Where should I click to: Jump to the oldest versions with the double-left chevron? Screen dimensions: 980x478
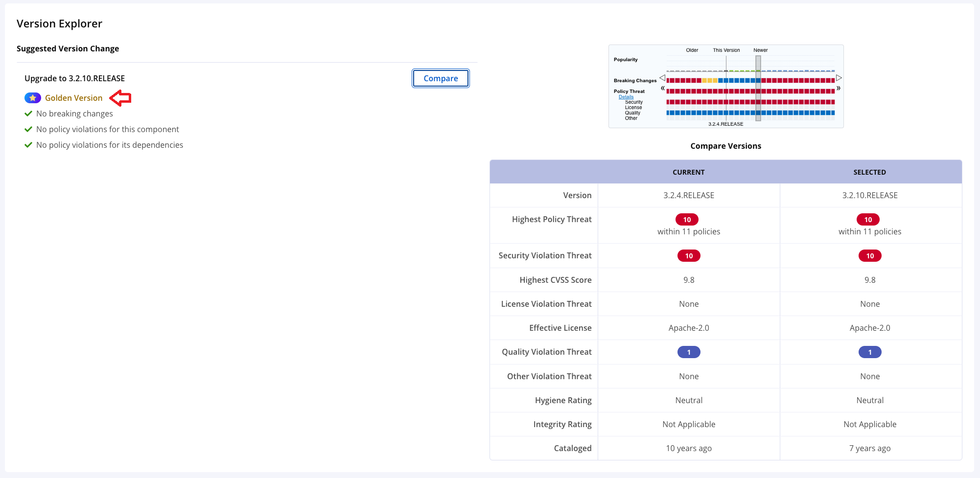(663, 89)
